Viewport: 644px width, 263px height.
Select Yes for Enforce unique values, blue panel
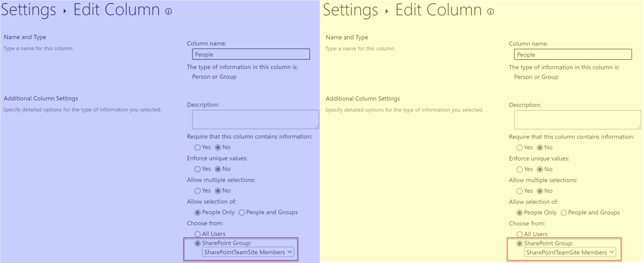[x=198, y=169]
